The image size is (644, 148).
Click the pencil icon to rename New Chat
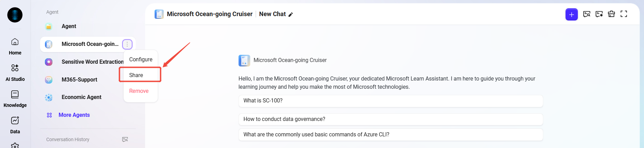(291, 14)
